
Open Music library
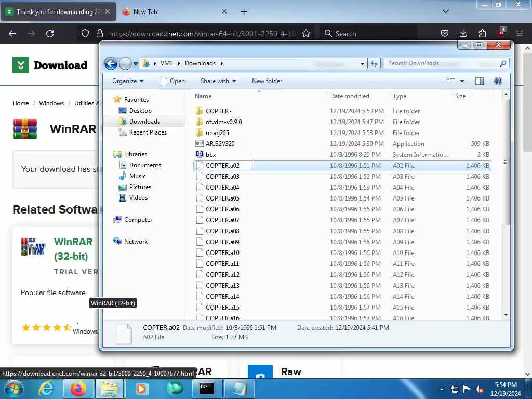(x=137, y=176)
